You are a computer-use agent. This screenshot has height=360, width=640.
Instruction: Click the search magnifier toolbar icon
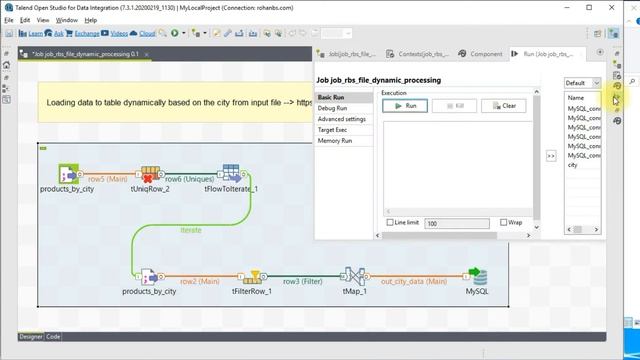(x=162, y=33)
